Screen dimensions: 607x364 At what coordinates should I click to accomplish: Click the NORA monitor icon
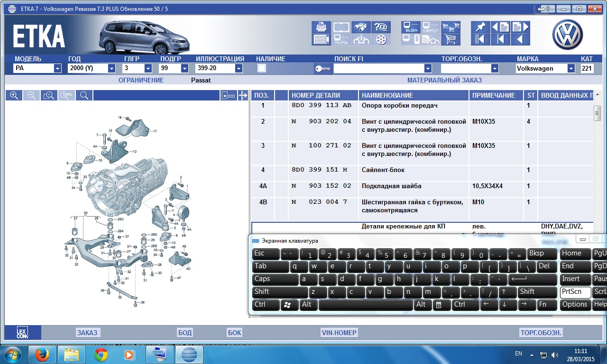click(341, 39)
